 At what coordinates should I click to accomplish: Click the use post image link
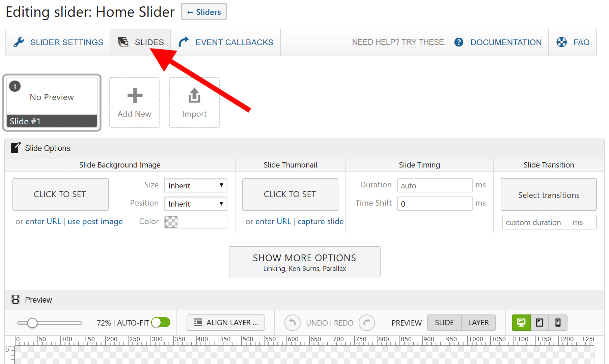[x=95, y=221]
